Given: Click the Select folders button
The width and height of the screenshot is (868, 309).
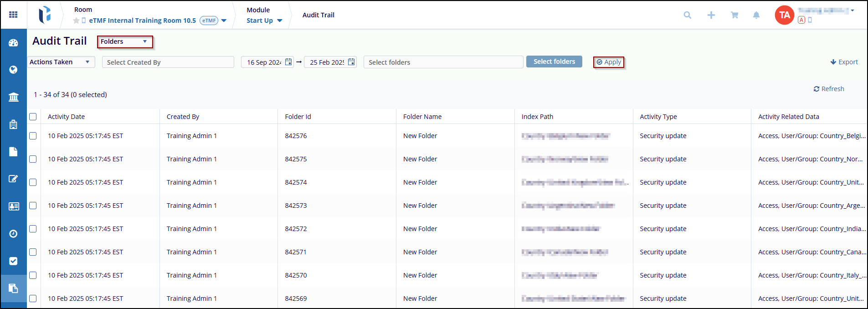Looking at the screenshot, I should coord(554,62).
